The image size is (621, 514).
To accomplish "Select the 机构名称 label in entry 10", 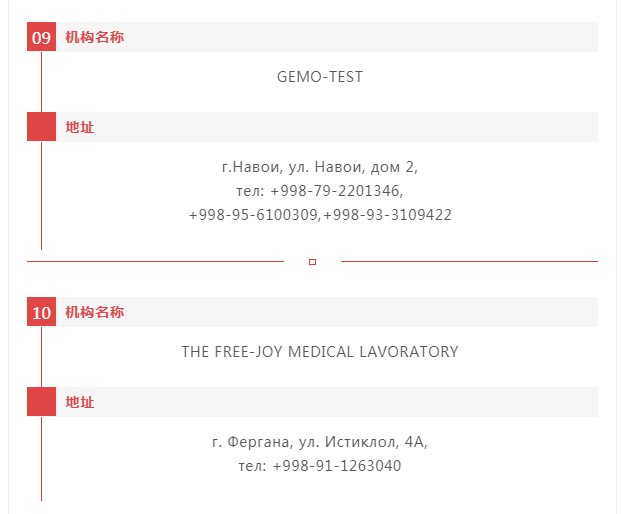I will click(95, 312).
